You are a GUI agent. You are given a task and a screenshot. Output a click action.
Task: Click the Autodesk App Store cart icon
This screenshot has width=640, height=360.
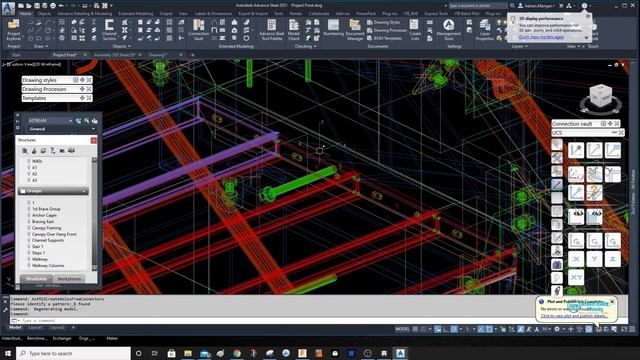[561, 6]
